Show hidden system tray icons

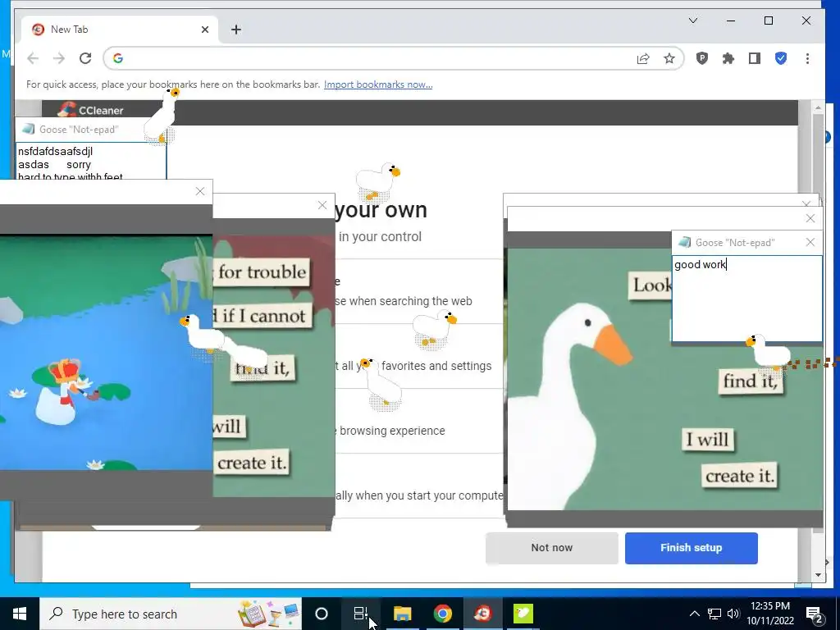pos(694,614)
